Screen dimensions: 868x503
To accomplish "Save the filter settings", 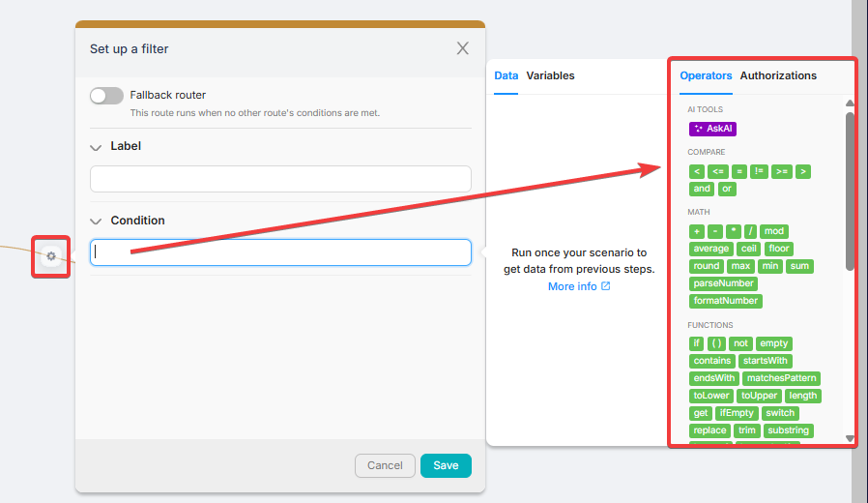I will coord(446,465).
